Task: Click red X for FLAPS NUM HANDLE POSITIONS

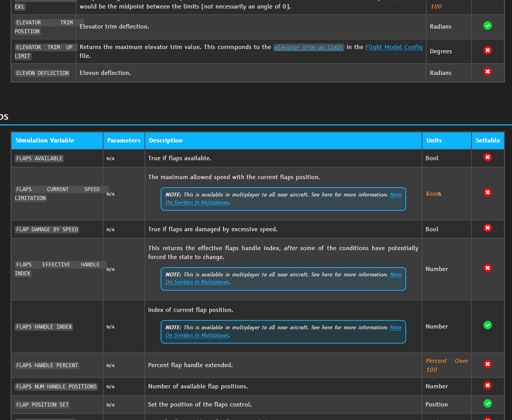Action: pos(488,385)
